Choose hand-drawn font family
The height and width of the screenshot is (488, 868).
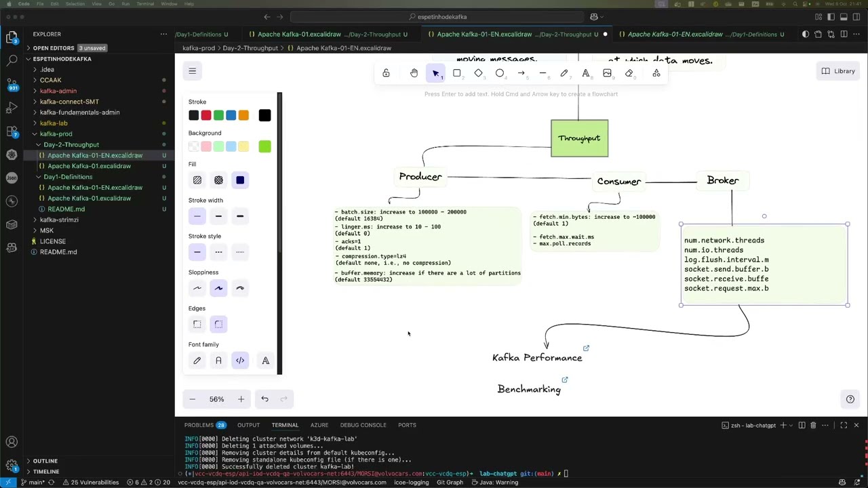[x=197, y=361]
